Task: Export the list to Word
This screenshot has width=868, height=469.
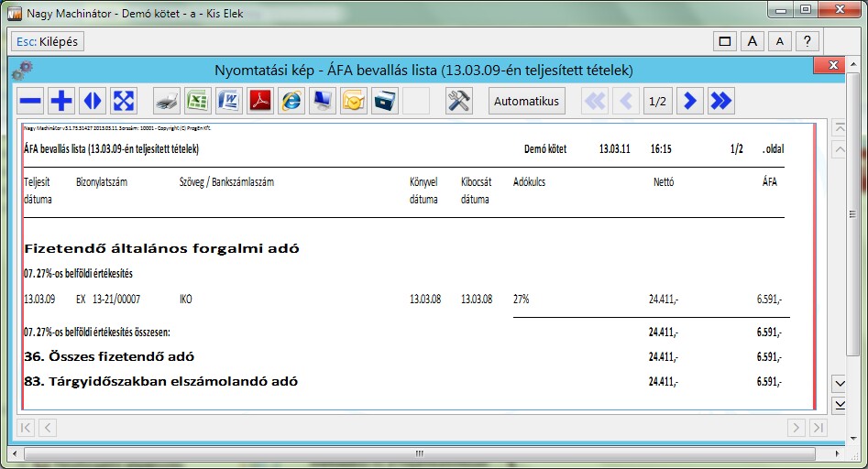Action: [x=228, y=101]
